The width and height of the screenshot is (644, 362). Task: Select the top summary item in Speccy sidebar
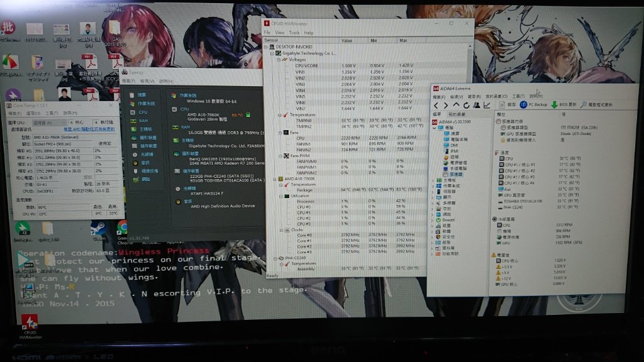pyautogui.click(x=138, y=95)
